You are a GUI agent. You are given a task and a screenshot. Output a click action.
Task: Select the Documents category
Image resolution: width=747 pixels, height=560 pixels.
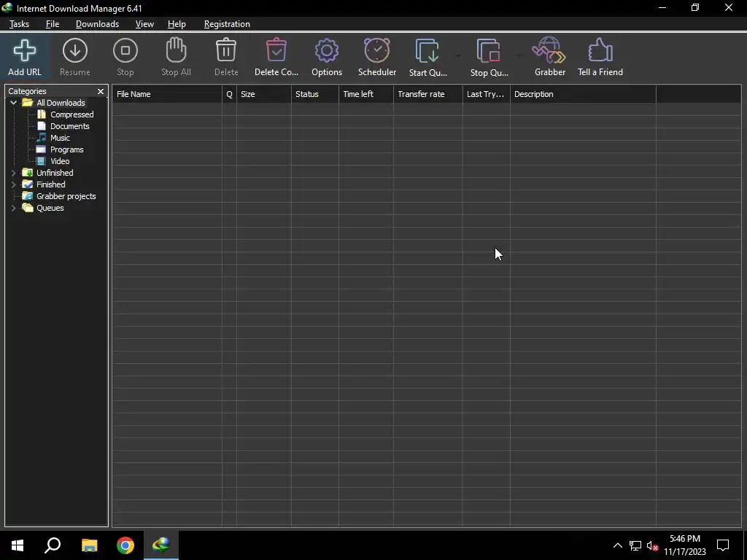pos(69,126)
